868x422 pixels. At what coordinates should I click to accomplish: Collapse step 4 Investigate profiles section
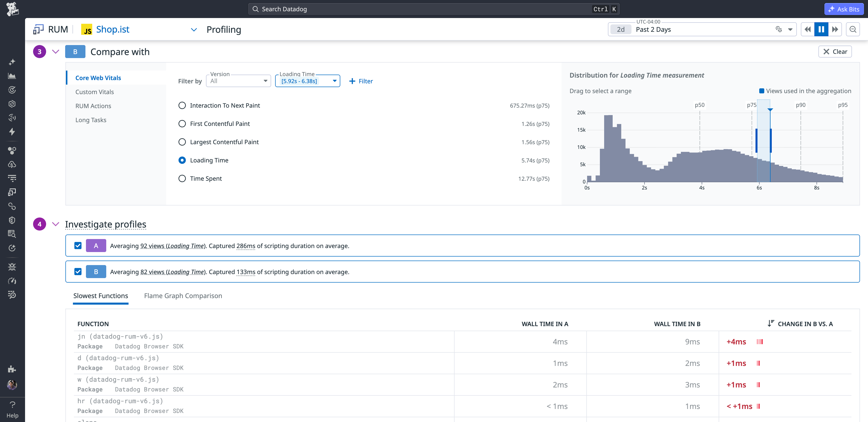tap(56, 224)
